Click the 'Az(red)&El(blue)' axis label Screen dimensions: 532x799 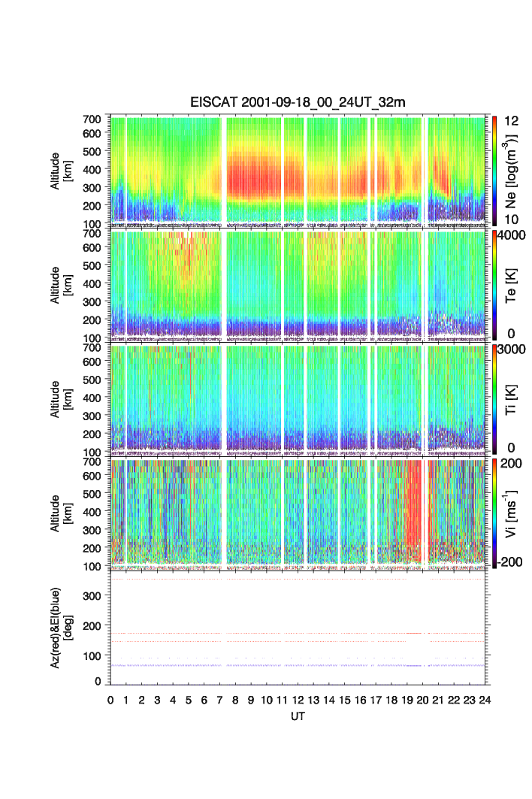[60, 628]
